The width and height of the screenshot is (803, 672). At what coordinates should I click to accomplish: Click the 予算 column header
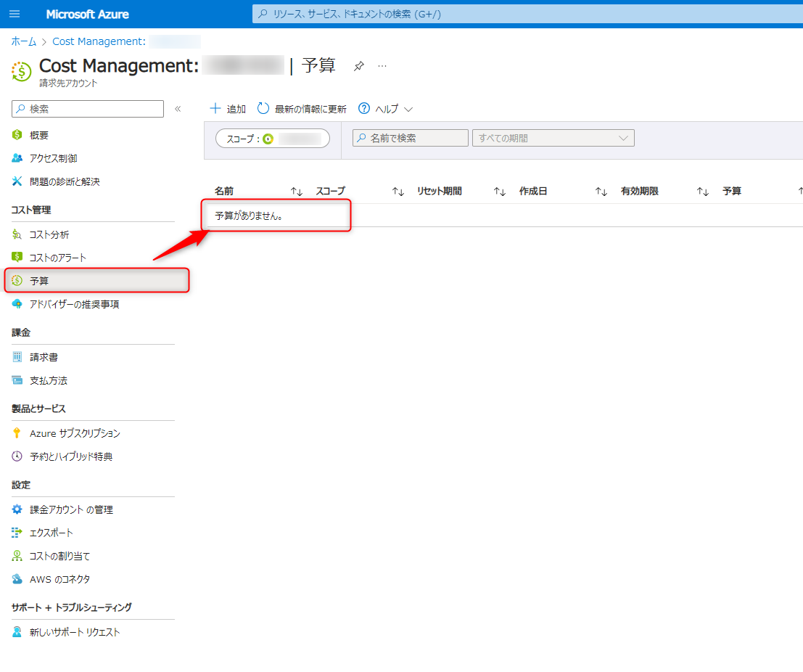coord(732,191)
